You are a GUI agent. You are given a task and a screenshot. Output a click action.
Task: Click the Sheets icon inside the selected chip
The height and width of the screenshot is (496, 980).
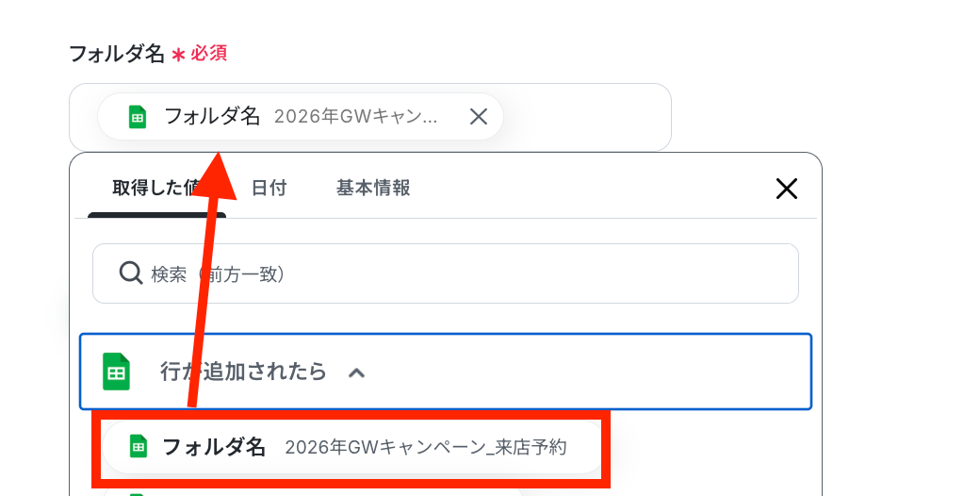point(138,117)
